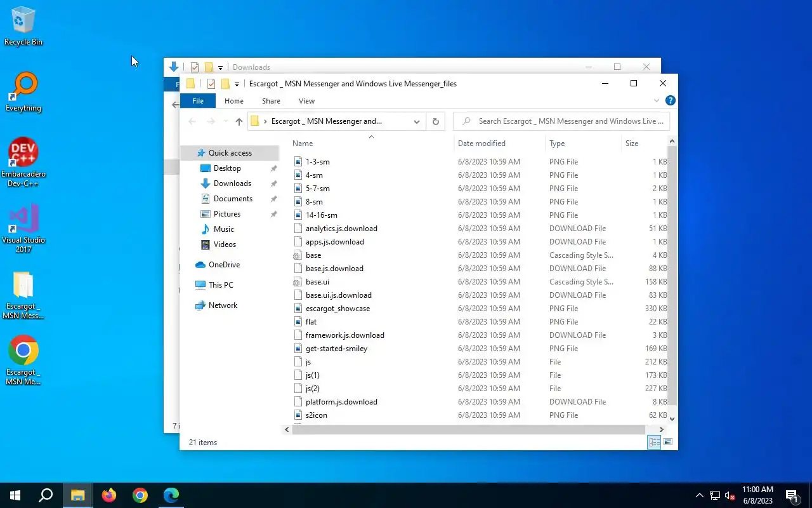Select This PC in the navigation pane
Viewport: 812px width, 508px height.
coord(221,285)
